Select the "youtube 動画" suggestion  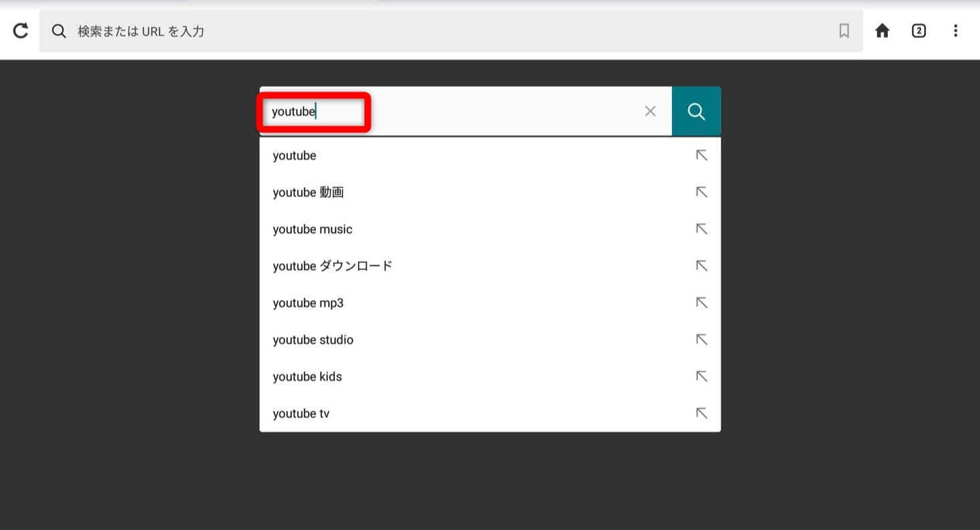click(308, 192)
